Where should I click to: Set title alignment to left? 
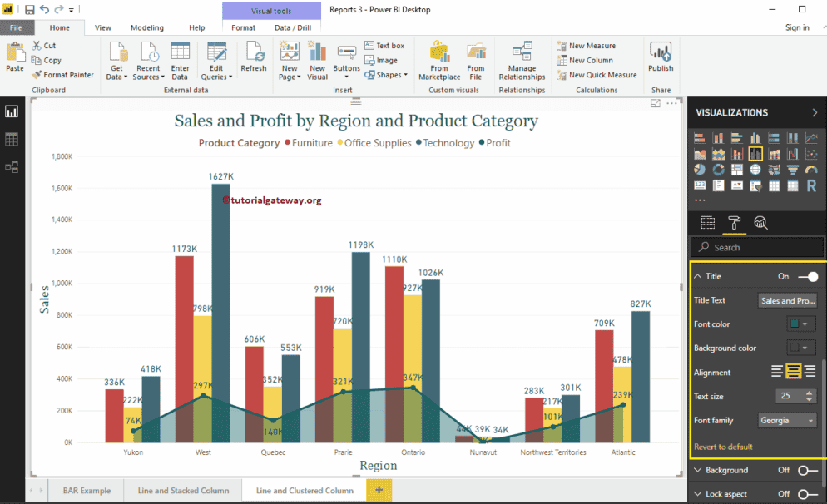(x=777, y=371)
